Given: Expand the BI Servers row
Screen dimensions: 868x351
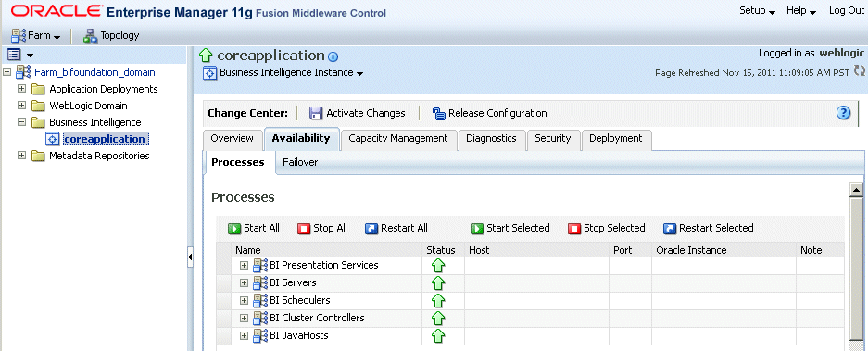Looking at the screenshot, I should point(244,283).
